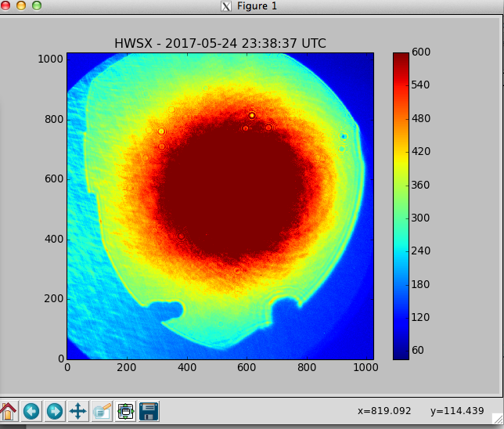Click the colorbar label 540
504x429 pixels.
tap(421, 85)
